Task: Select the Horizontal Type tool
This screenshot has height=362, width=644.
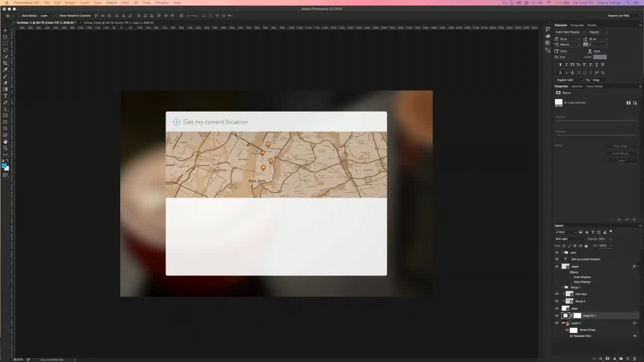Action: pyautogui.click(x=6, y=96)
